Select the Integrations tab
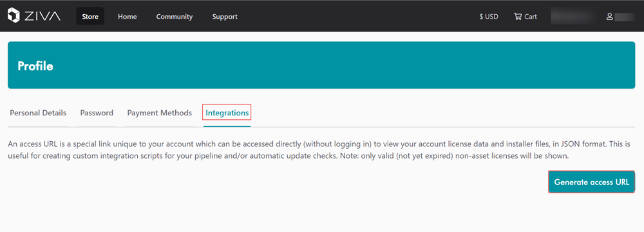Viewport: 644px width, 232px height. (227, 113)
